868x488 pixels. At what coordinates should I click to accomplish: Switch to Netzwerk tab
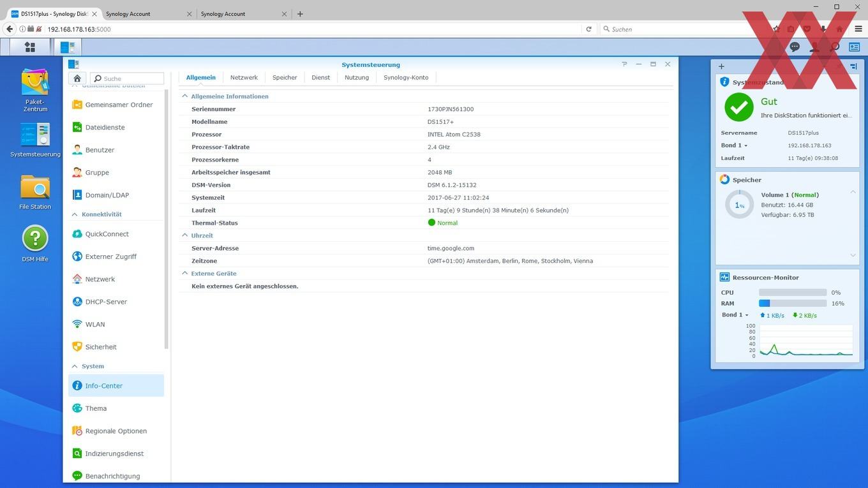(244, 78)
